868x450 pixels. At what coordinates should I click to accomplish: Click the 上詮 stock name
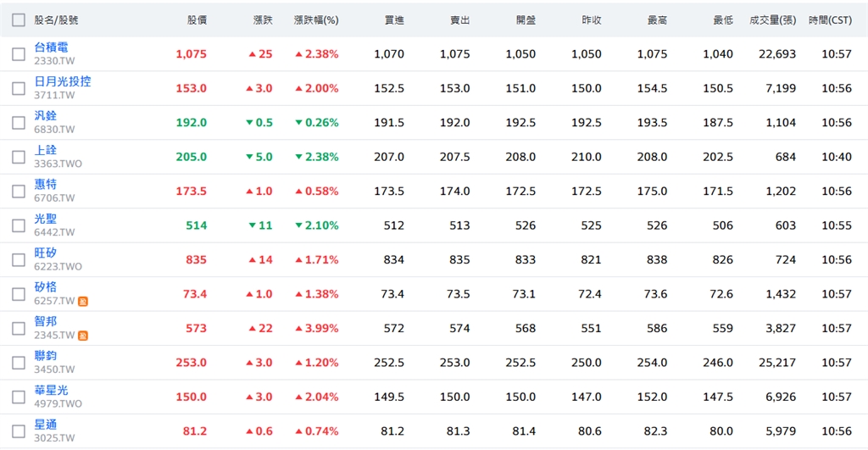[x=46, y=150]
